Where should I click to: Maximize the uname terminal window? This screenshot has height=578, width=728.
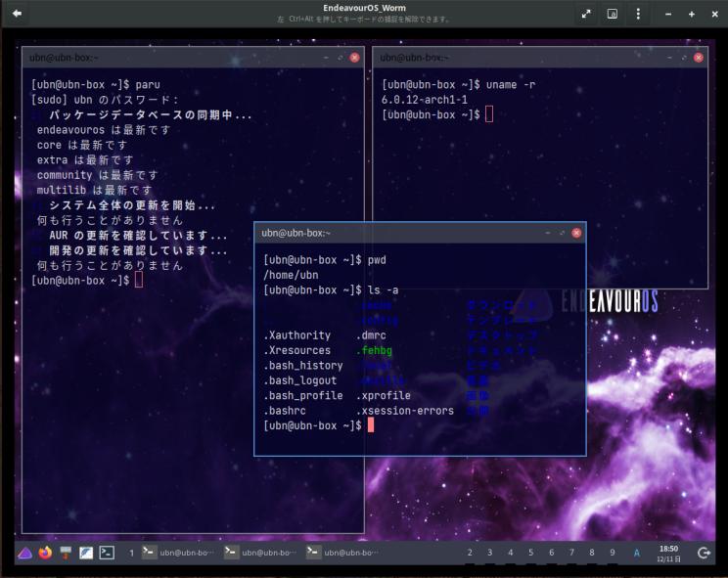684,58
